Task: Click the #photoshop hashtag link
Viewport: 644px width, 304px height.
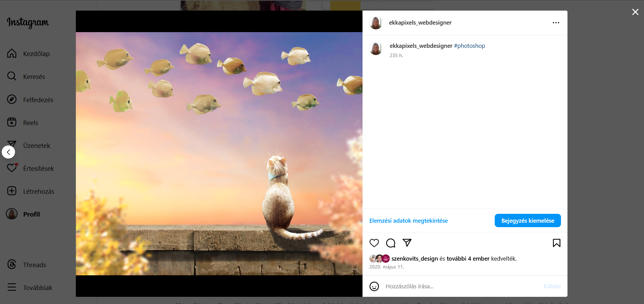Action: pyautogui.click(x=469, y=46)
